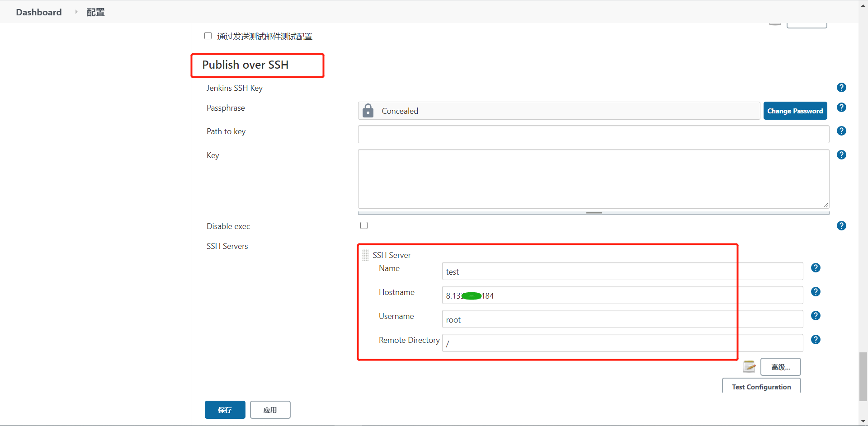Focus the Username field containing root
Viewport: 868px width, 426px height.
[x=623, y=319]
